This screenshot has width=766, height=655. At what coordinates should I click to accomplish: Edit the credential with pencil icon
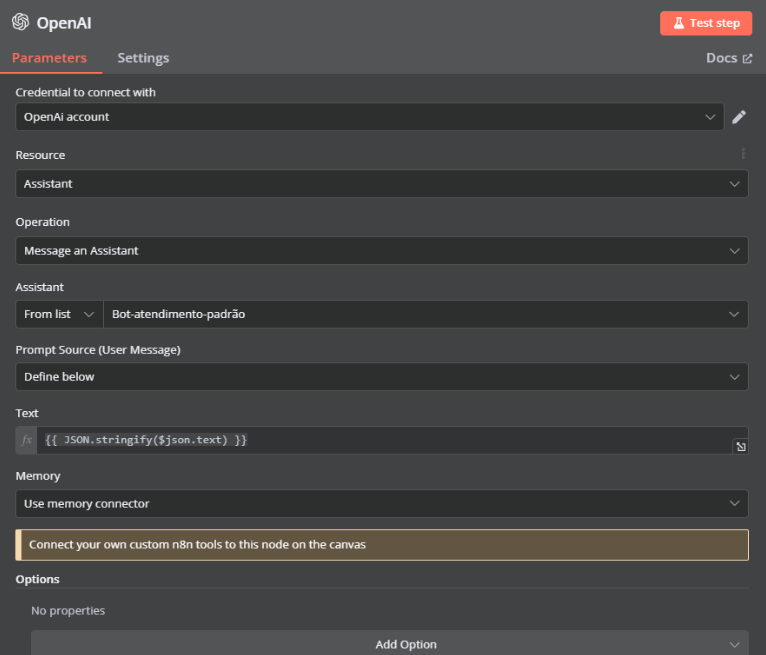(x=739, y=117)
